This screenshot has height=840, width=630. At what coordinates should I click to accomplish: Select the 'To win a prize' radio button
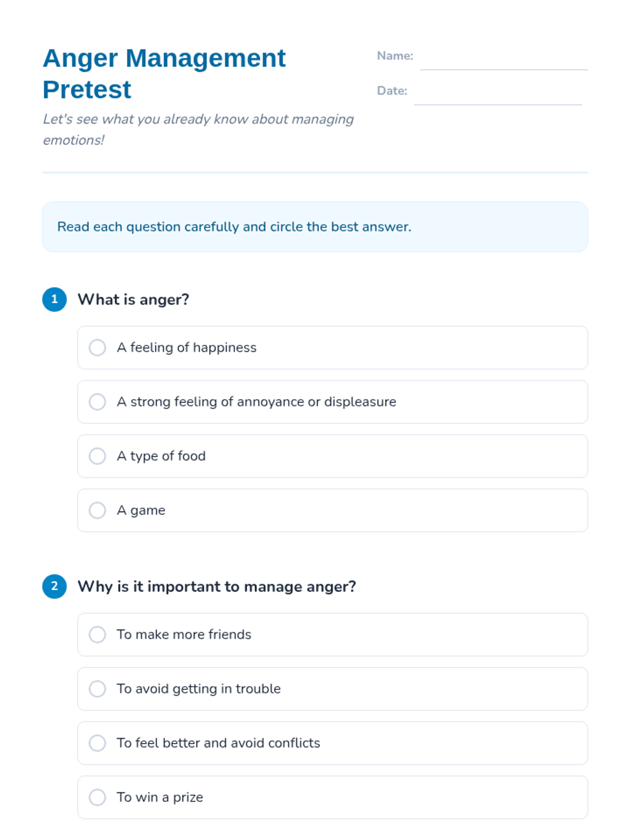(x=97, y=797)
